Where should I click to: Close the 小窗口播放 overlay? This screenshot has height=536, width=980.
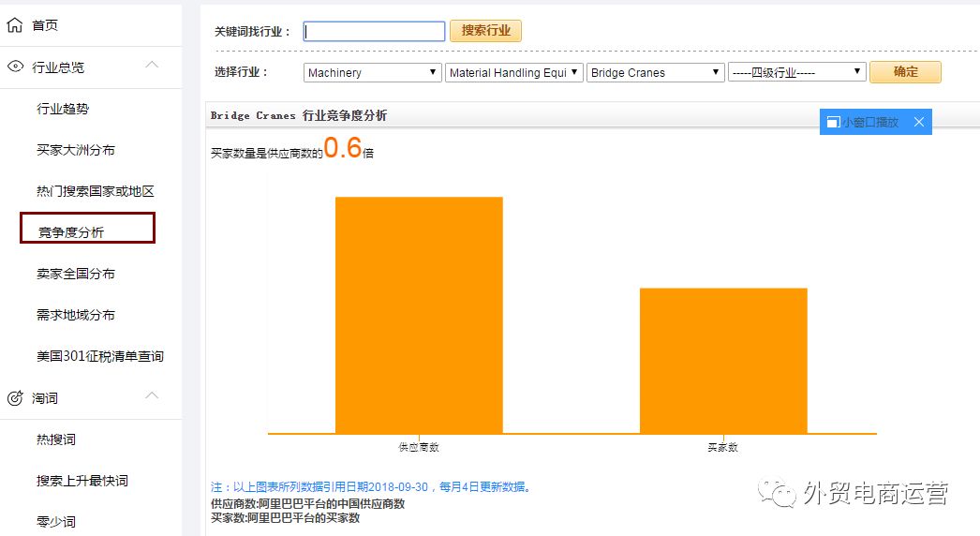pos(919,122)
